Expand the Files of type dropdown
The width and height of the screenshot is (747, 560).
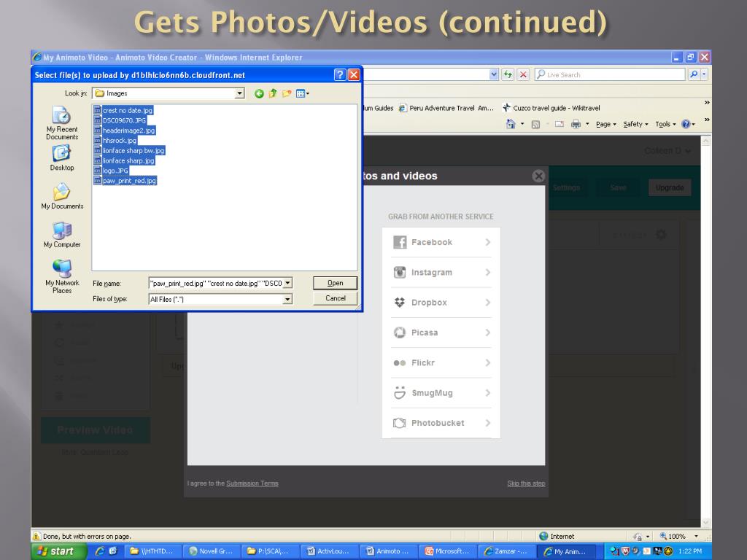coord(287,299)
